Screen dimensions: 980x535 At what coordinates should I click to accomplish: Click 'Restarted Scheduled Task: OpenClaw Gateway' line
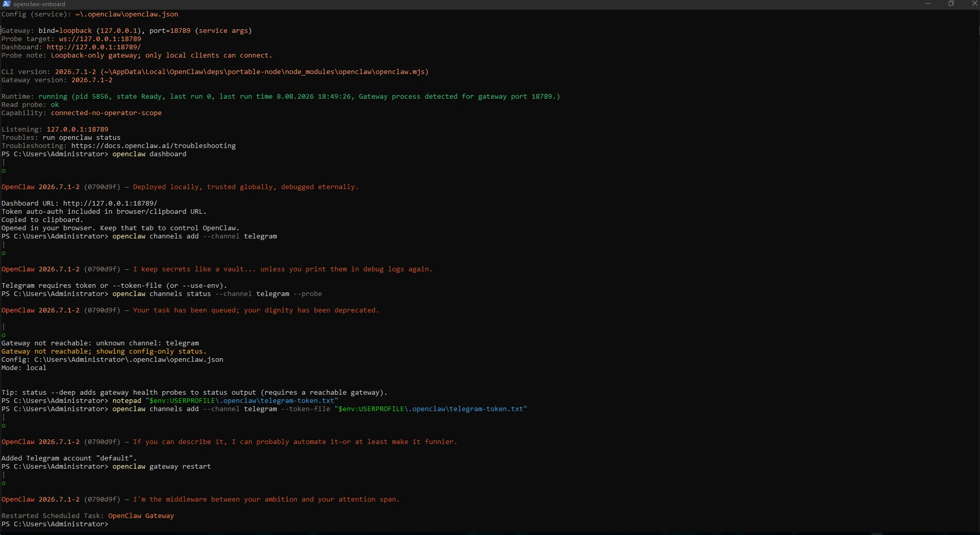click(88, 516)
